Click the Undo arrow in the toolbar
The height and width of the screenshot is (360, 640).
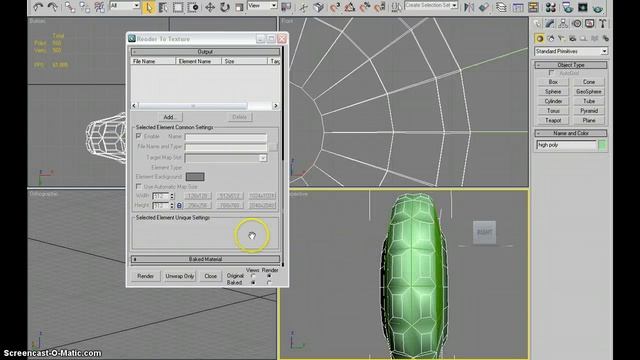[38, 7]
